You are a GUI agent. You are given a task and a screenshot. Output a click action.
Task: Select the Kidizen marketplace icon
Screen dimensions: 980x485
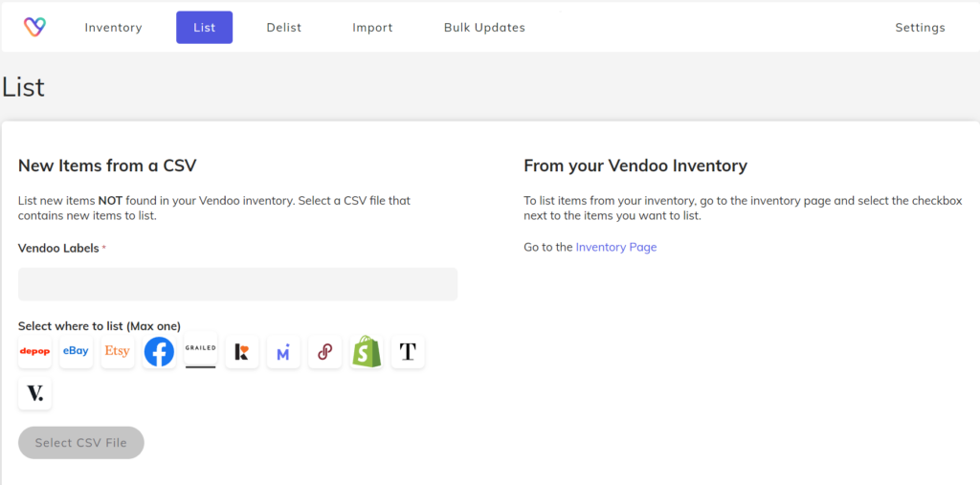coord(242,352)
